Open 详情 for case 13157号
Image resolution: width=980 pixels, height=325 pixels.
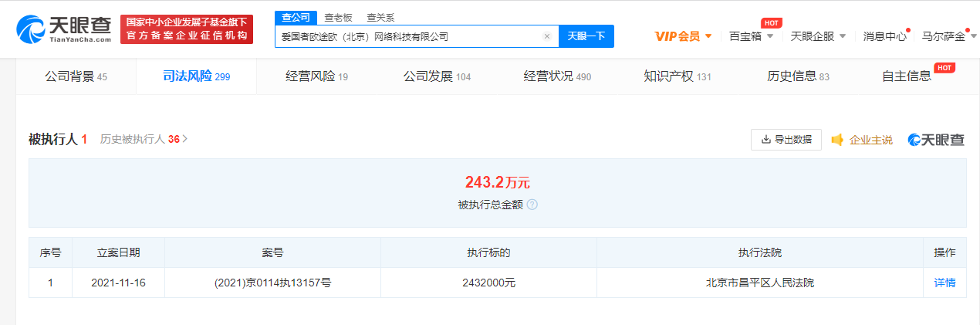pos(945,283)
